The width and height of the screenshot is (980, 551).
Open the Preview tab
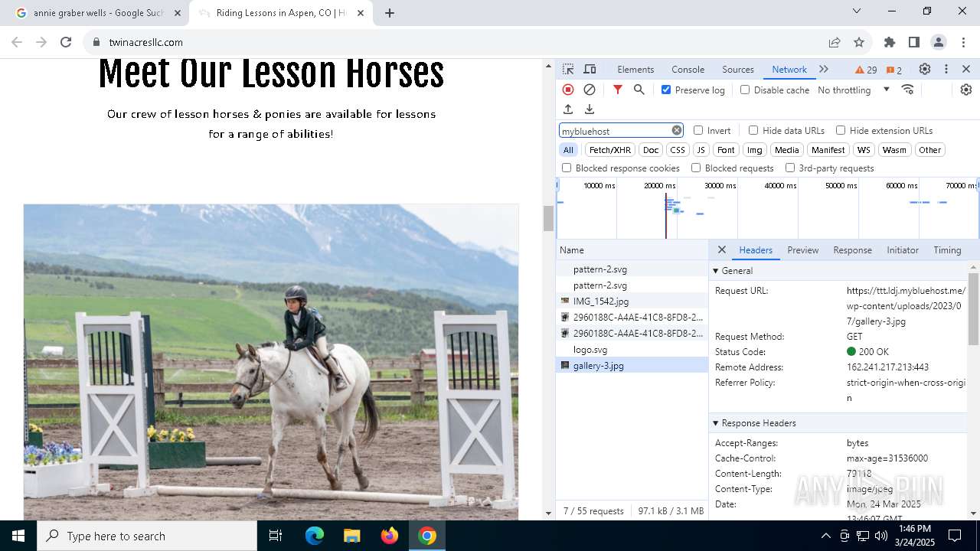click(x=802, y=249)
